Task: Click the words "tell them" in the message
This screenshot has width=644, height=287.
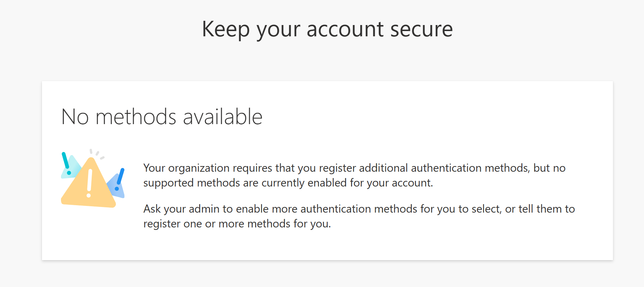Action: coord(540,209)
